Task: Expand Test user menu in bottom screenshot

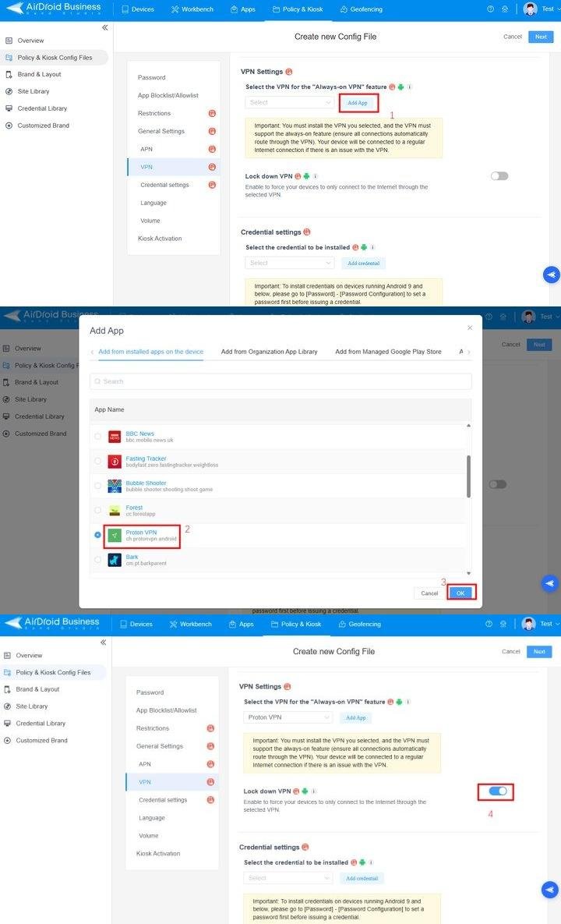Action: (549, 624)
